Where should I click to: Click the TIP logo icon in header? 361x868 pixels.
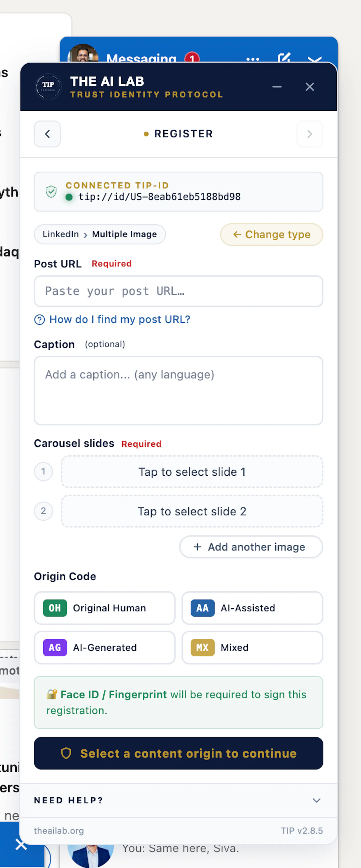click(48, 87)
